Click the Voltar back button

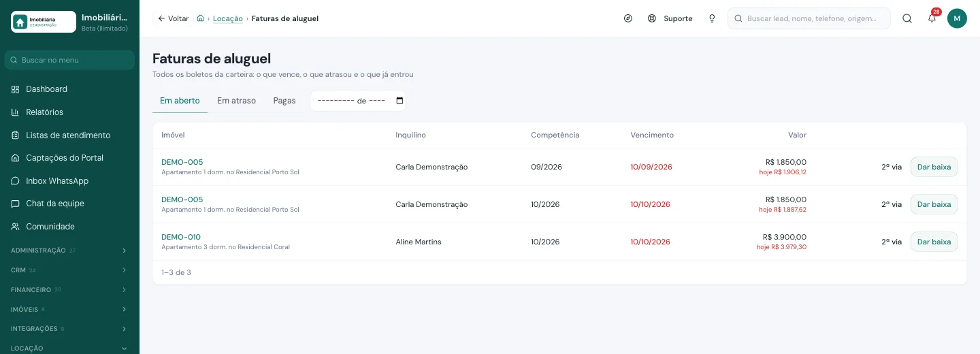tap(173, 18)
